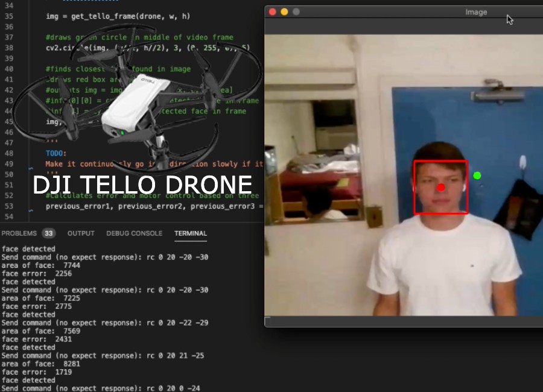The image size is (543, 392).
Task: Close the Image window with red button
Action: 273,12
